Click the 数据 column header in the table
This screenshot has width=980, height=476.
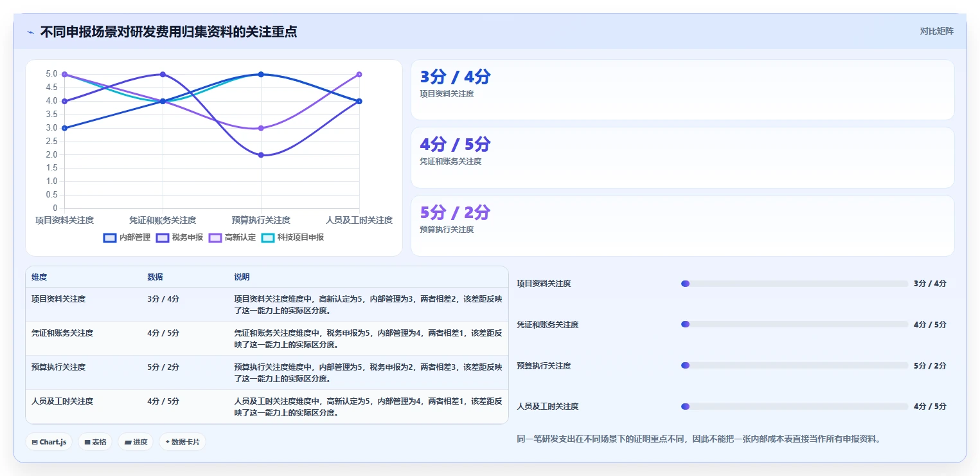155,277
